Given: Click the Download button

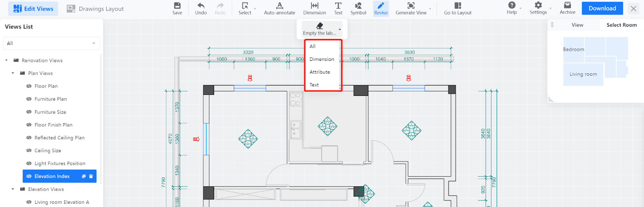Looking at the screenshot, I should [602, 8].
